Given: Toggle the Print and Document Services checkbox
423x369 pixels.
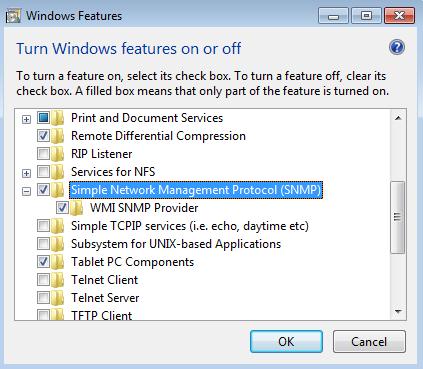Looking at the screenshot, I should [43, 118].
